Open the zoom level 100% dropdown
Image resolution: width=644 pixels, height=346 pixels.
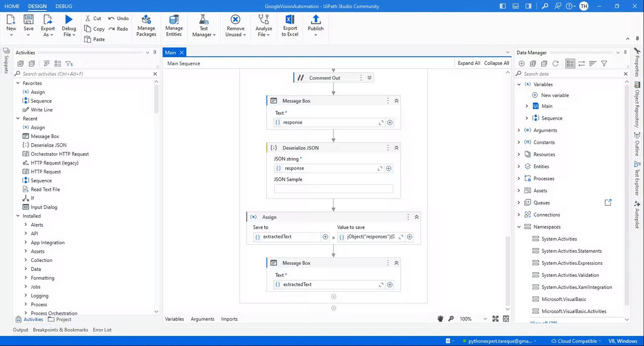point(484,319)
